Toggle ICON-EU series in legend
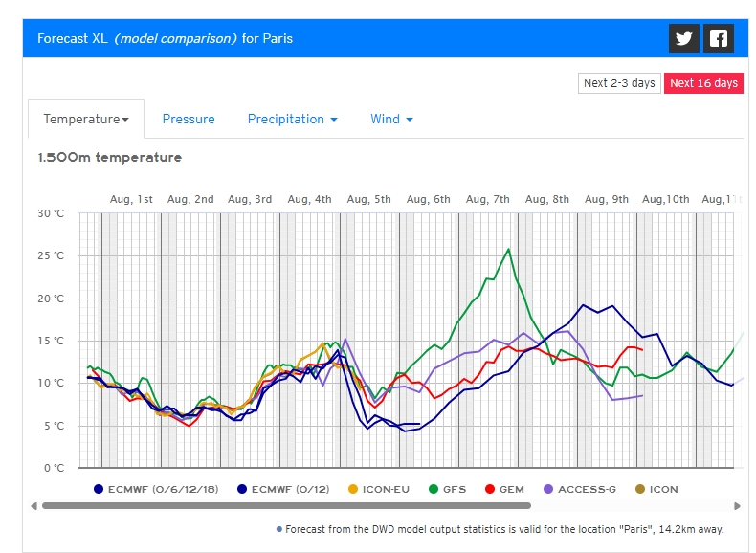The image size is (756, 553). [x=379, y=489]
